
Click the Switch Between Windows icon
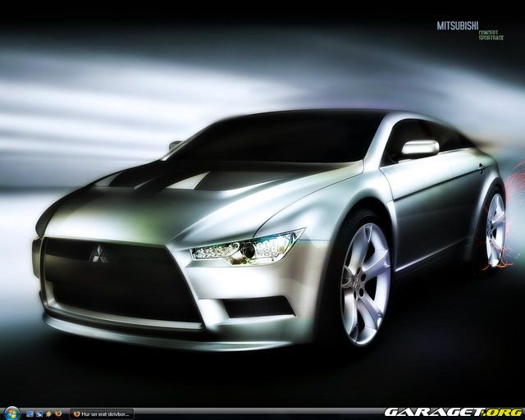click(39, 413)
